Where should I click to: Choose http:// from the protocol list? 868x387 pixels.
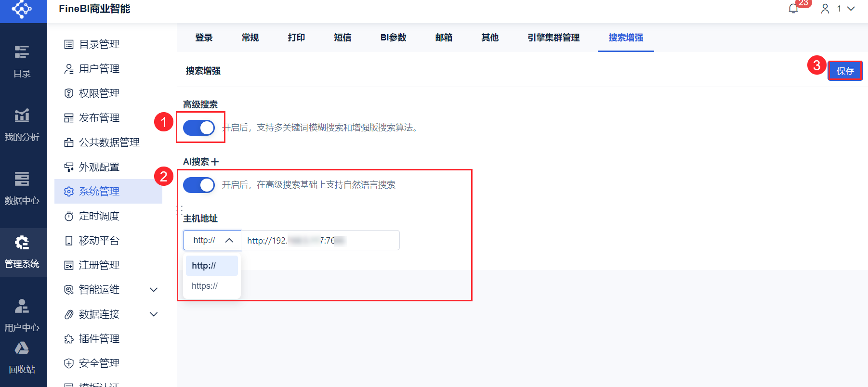click(x=212, y=266)
